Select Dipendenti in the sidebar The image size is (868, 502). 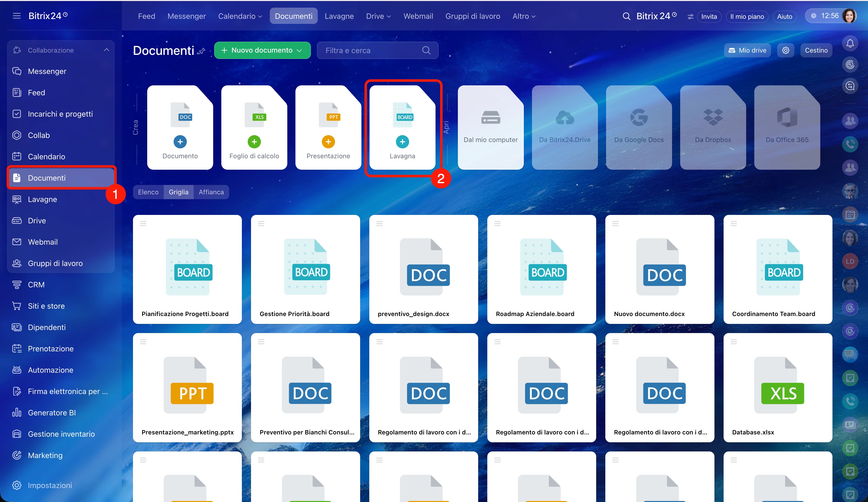(61, 327)
